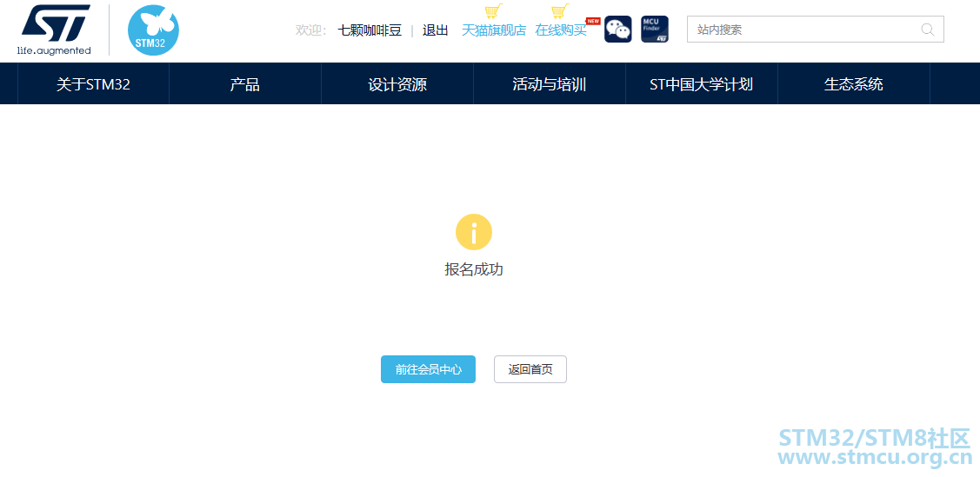The width and height of the screenshot is (980, 477).
Task: Click the search magnifier icon
Action: tap(928, 30)
